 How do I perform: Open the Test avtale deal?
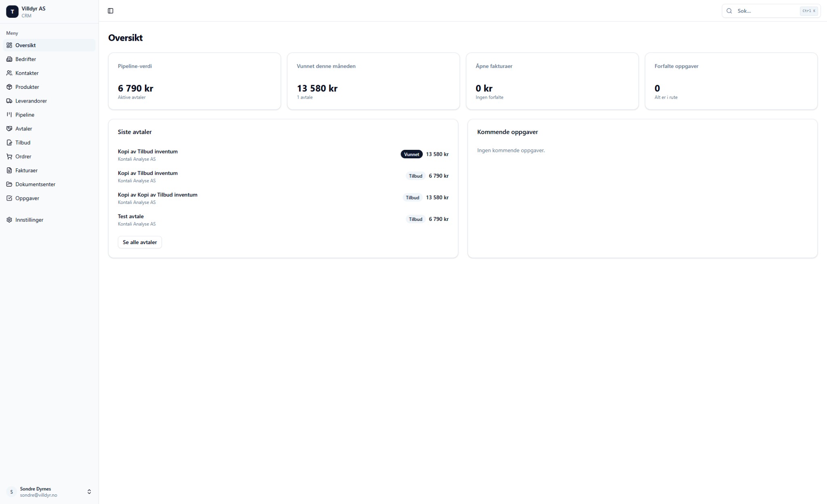click(131, 216)
